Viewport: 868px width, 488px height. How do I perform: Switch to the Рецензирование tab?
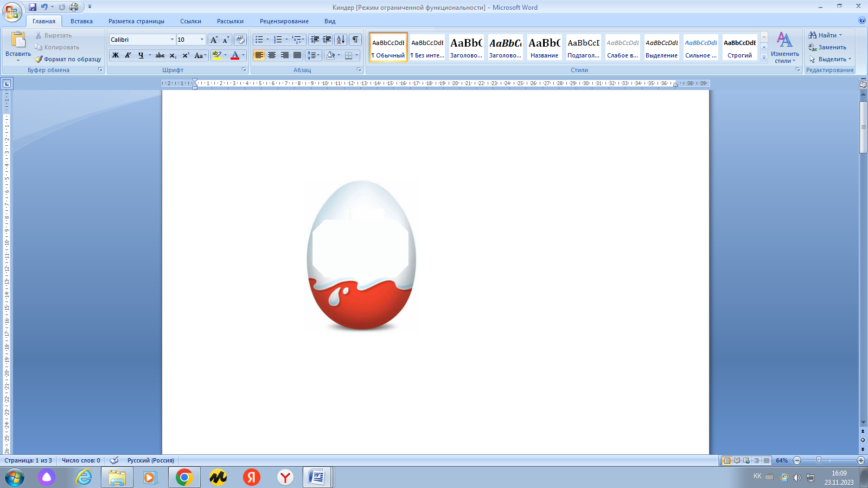click(x=284, y=21)
